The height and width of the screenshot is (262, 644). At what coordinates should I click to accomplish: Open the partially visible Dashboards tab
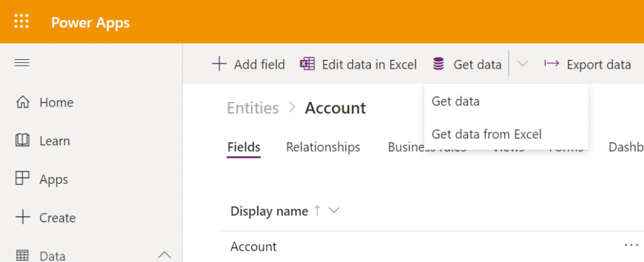coord(626,147)
